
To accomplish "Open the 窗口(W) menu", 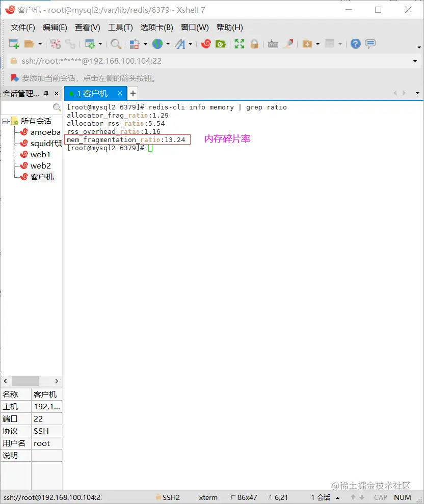I will coord(195,27).
